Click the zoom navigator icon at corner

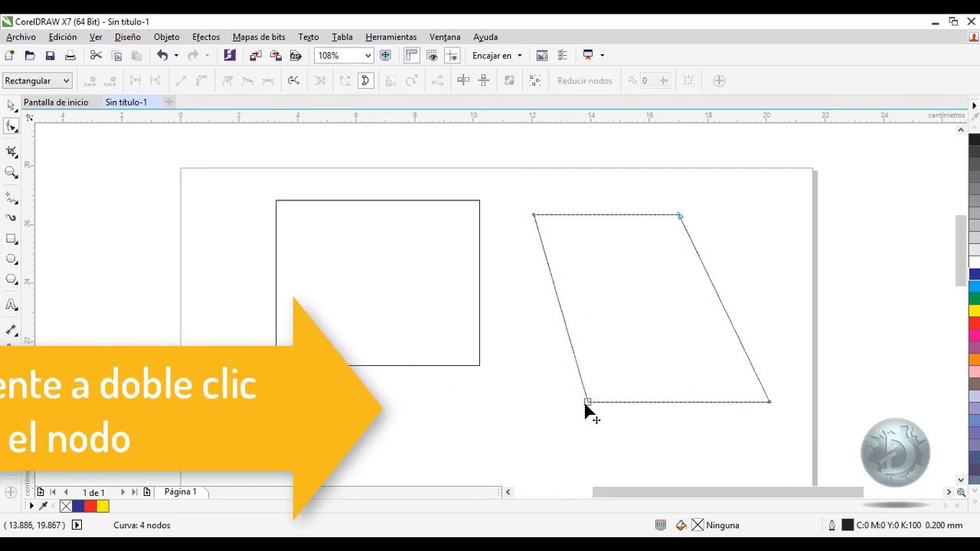click(x=961, y=492)
